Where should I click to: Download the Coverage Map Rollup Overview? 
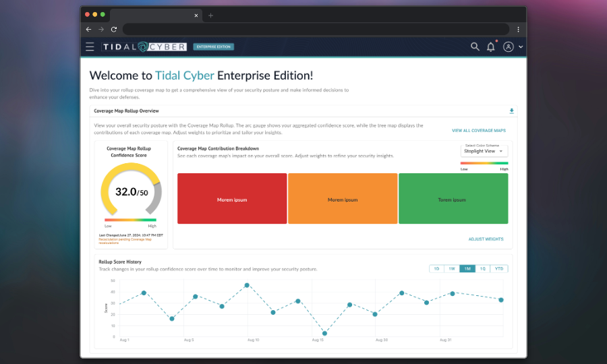click(x=511, y=111)
